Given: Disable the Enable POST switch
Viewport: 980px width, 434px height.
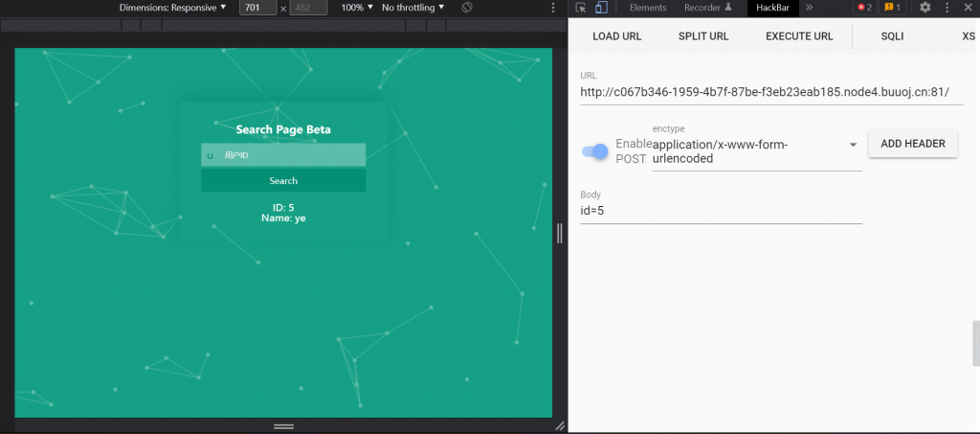Looking at the screenshot, I should point(595,151).
